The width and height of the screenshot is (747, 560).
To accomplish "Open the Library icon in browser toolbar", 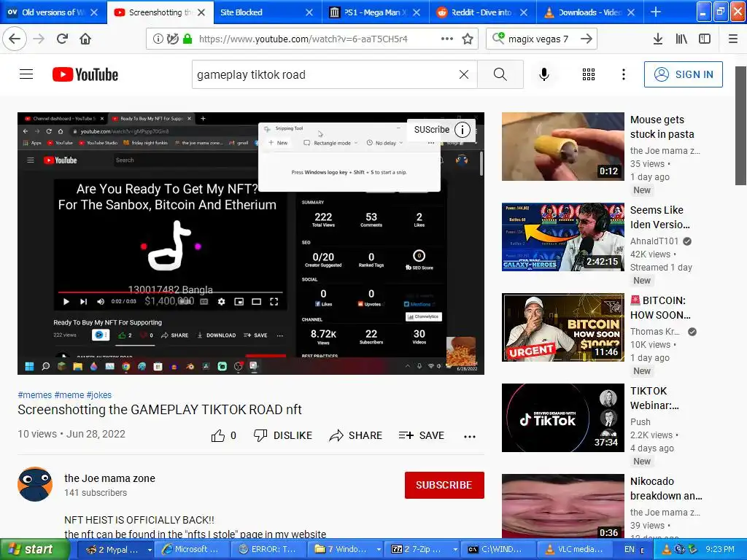I will 681,39.
